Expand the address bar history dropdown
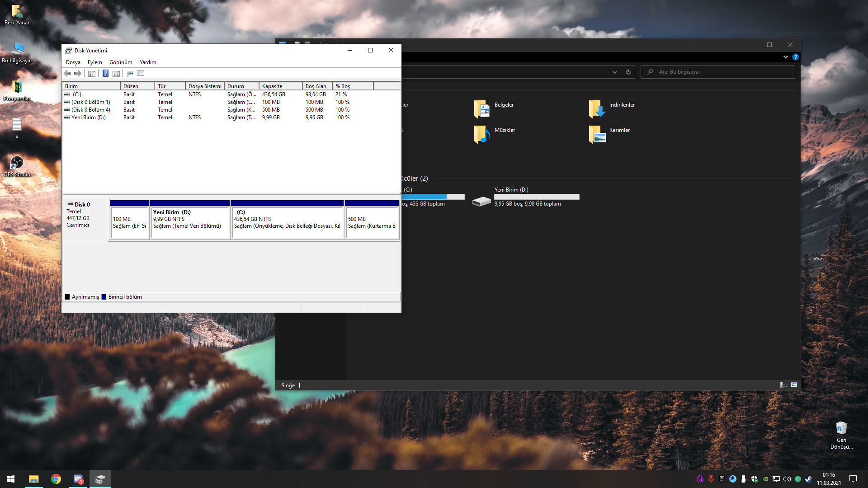 click(614, 72)
